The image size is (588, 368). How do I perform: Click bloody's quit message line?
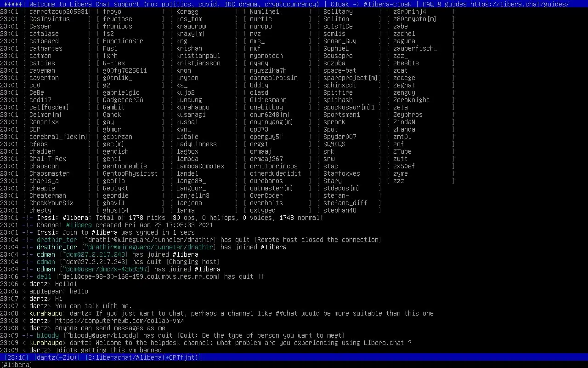click(x=172, y=335)
